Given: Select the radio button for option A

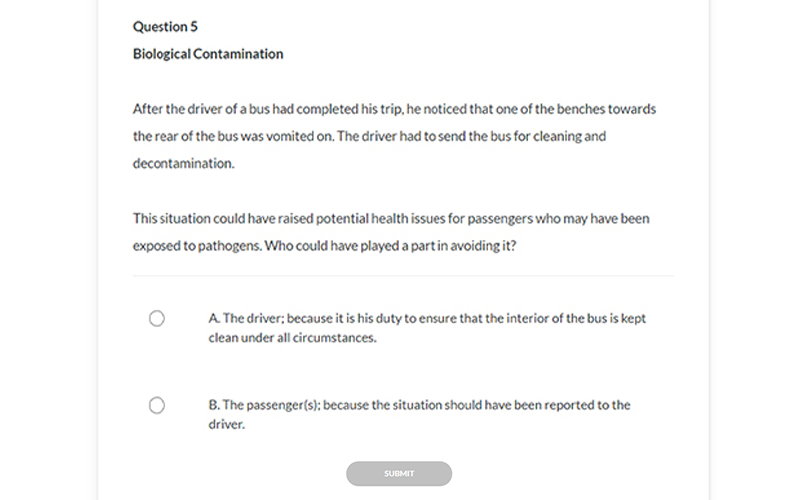Looking at the screenshot, I should pos(157,318).
